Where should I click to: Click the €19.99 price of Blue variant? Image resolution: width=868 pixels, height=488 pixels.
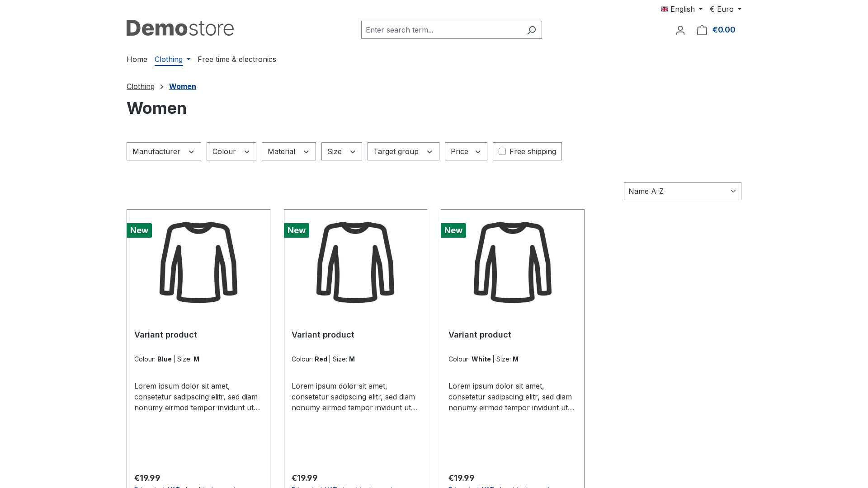(x=147, y=478)
